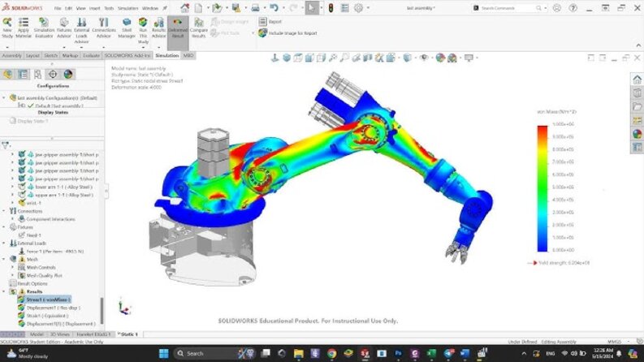Open the Windows Start menu

coord(163,353)
